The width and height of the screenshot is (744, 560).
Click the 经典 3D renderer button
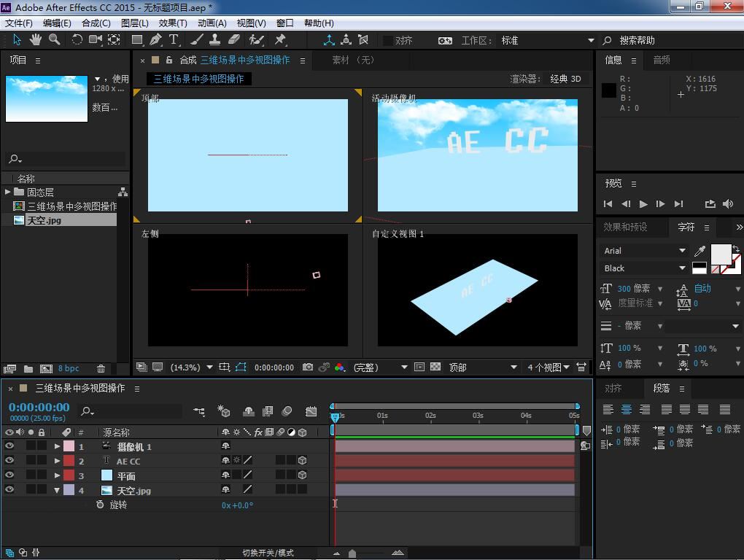(565, 79)
